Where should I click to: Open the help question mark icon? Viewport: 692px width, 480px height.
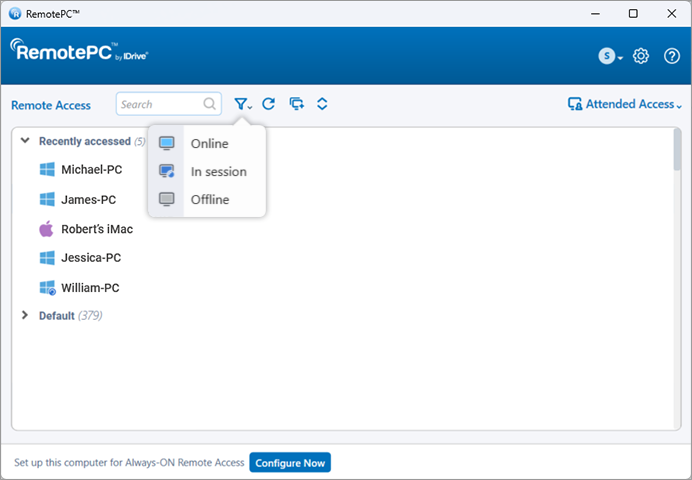click(671, 56)
